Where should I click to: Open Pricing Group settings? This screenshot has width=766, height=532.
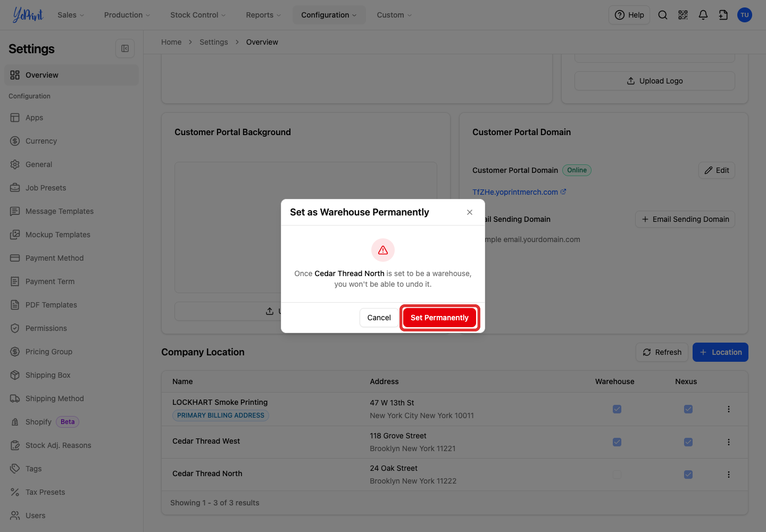click(x=71, y=352)
